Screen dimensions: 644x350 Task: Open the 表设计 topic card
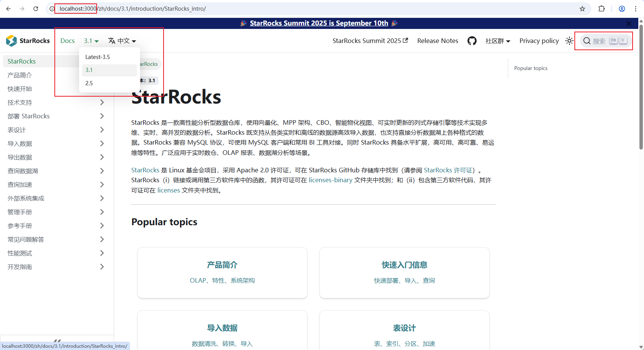pyautogui.click(x=404, y=330)
